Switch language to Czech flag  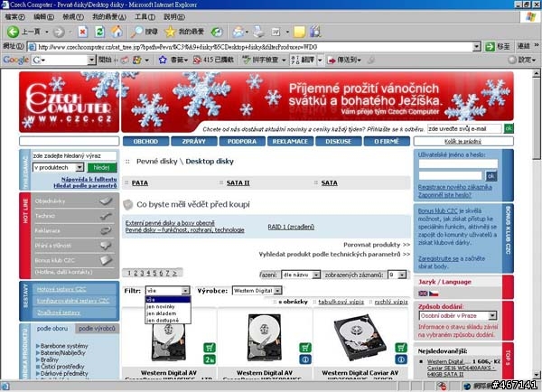coord(434,294)
